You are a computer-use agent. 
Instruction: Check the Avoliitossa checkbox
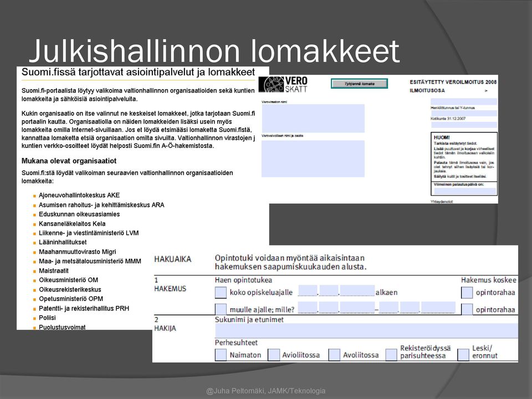point(334,355)
